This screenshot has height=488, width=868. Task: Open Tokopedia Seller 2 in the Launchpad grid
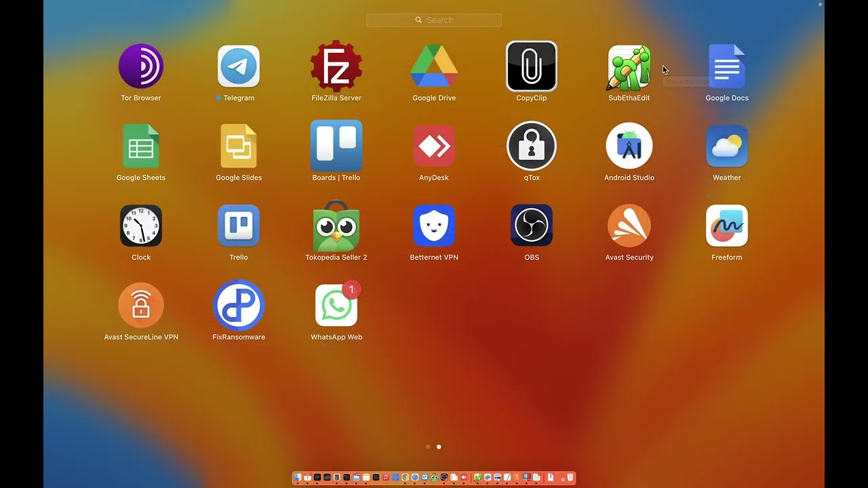click(x=336, y=226)
